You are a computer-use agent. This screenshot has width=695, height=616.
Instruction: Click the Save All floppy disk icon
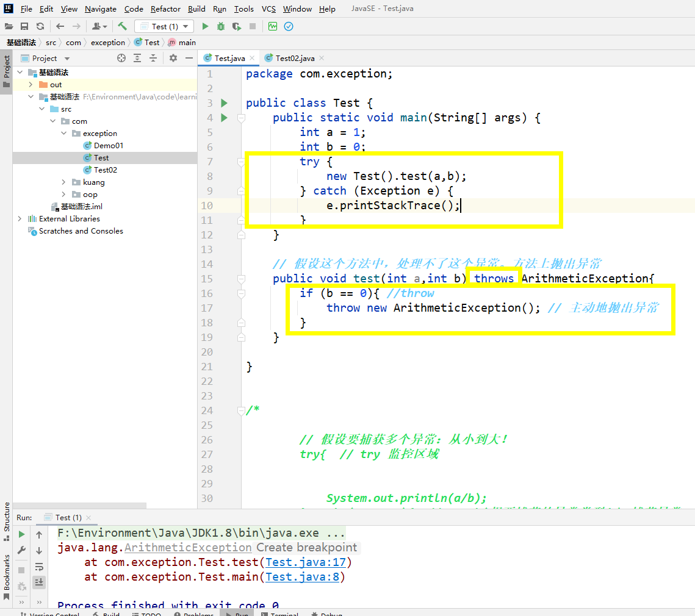[x=24, y=26]
